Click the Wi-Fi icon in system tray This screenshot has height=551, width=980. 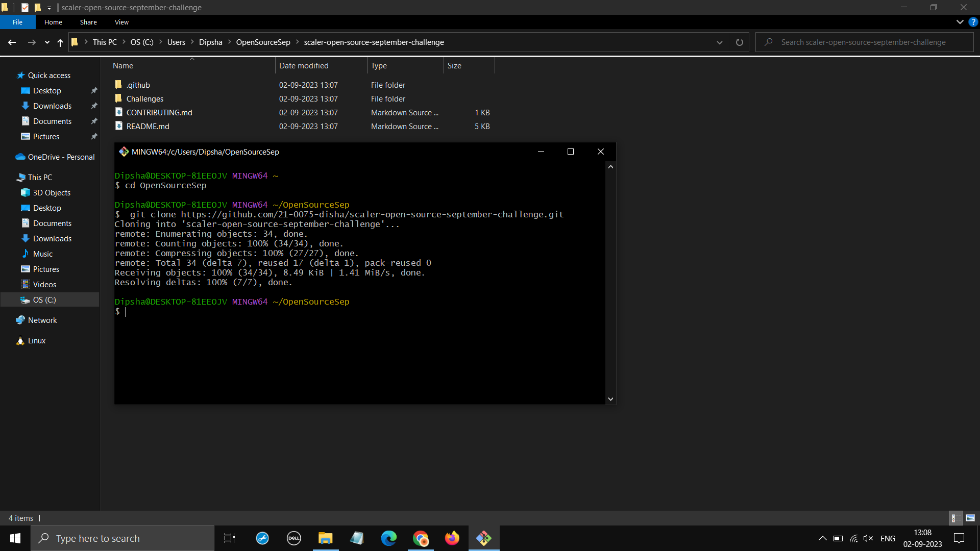pyautogui.click(x=853, y=538)
